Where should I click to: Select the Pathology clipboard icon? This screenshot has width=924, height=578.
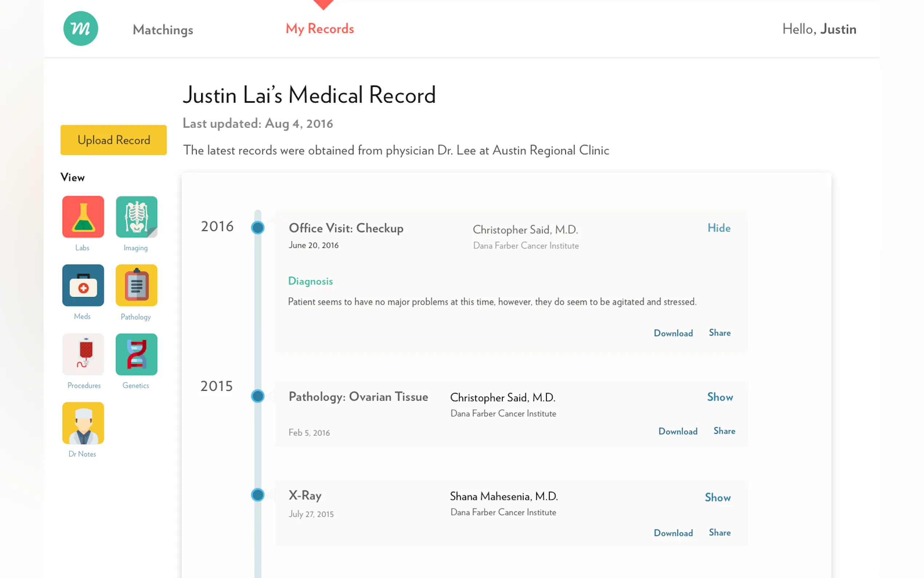click(136, 285)
